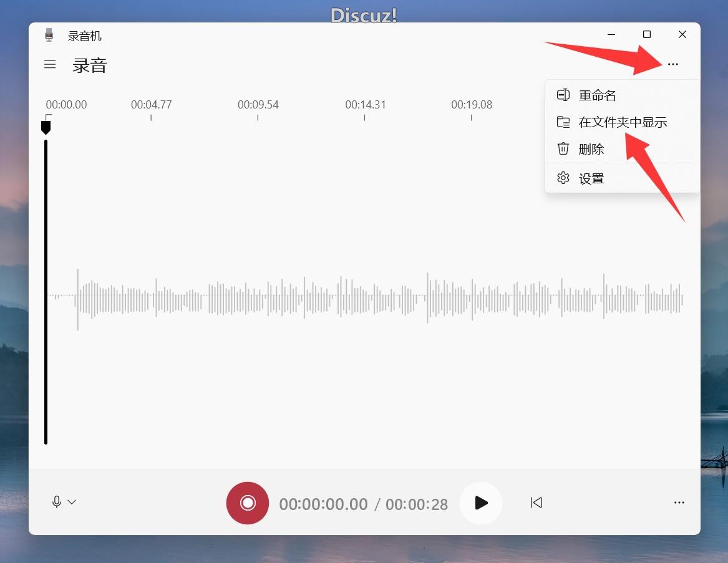Select 重命名 from the menu

click(x=597, y=95)
